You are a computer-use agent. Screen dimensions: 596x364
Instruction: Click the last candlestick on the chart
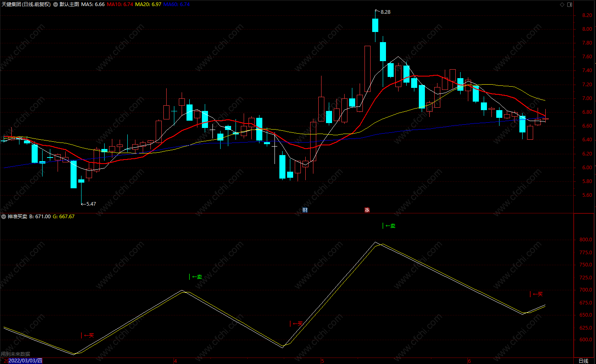(x=545, y=119)
